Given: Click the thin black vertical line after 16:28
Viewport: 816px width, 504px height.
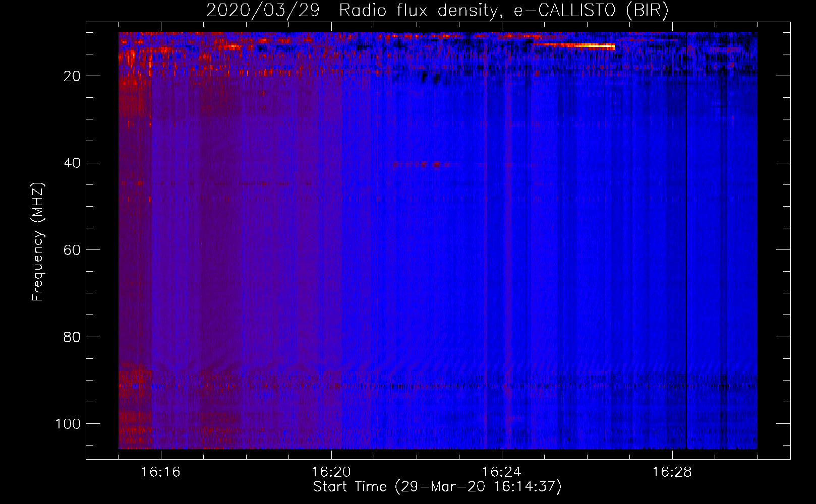Looking at the screenshot, I should coord(686,240).
